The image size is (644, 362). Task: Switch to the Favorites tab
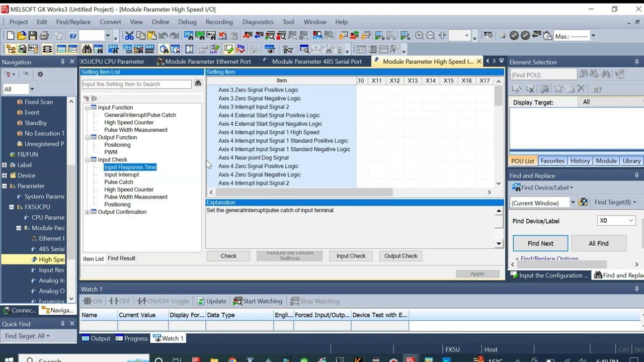pyautogui.click(x=552, y=161)
